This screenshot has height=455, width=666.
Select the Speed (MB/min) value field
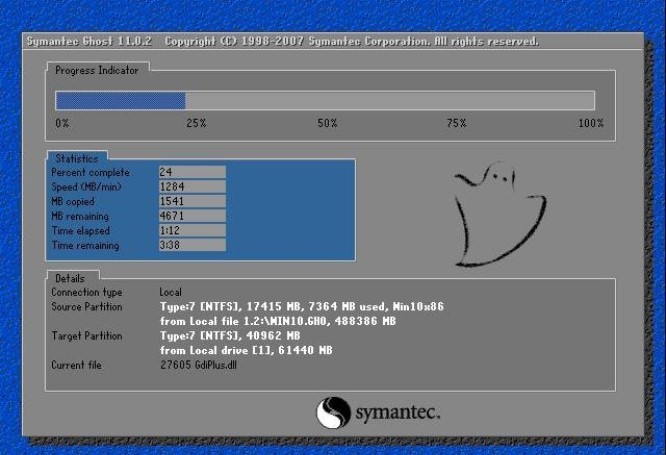[x=191, y=186]
